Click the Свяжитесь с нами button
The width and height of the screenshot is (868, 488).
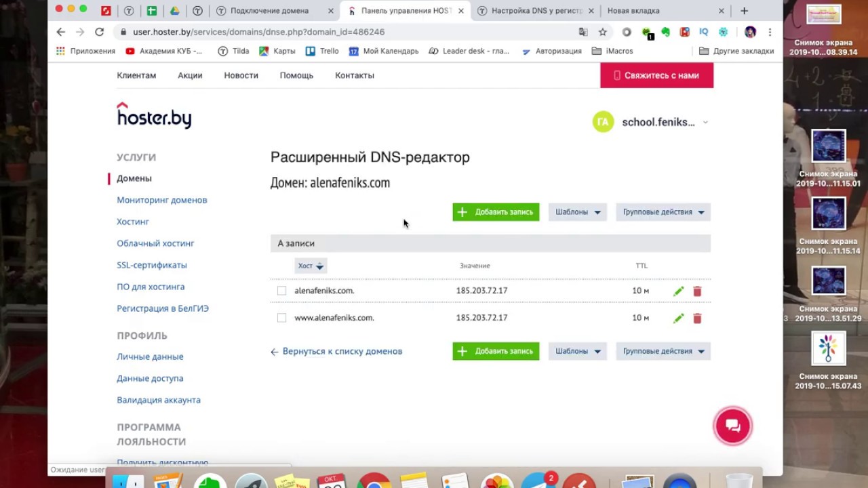point(656,75)
